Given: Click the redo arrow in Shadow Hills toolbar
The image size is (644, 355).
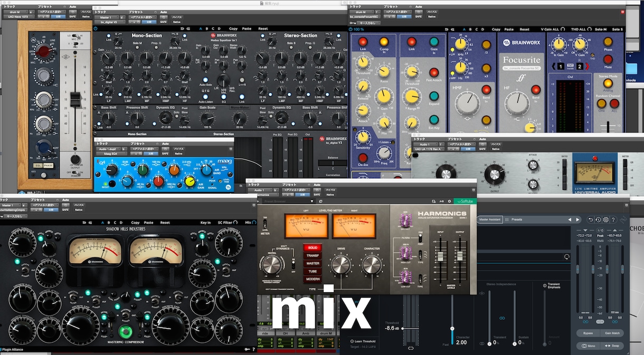Looking at the screenshot, I should pyautogui.click(x=91, y=223).
